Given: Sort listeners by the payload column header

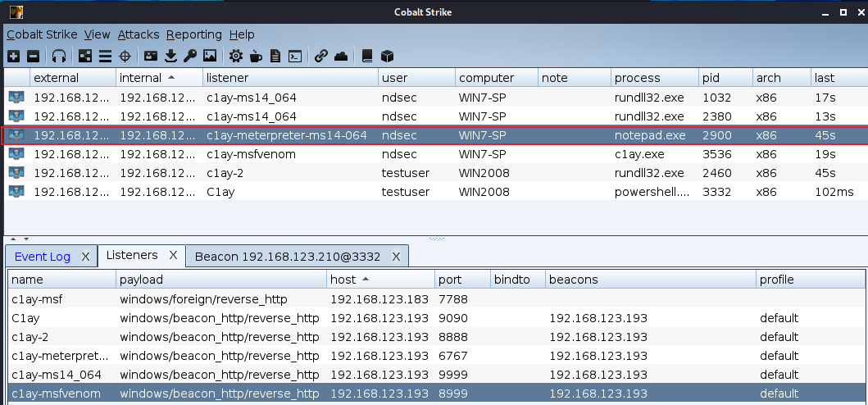Looking at the screenshot, I should tap(221, 280).
